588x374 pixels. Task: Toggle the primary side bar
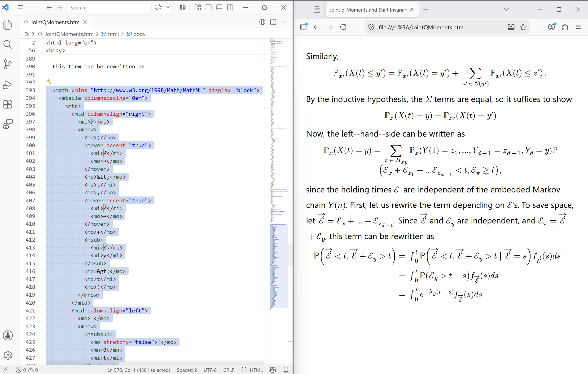209,8
